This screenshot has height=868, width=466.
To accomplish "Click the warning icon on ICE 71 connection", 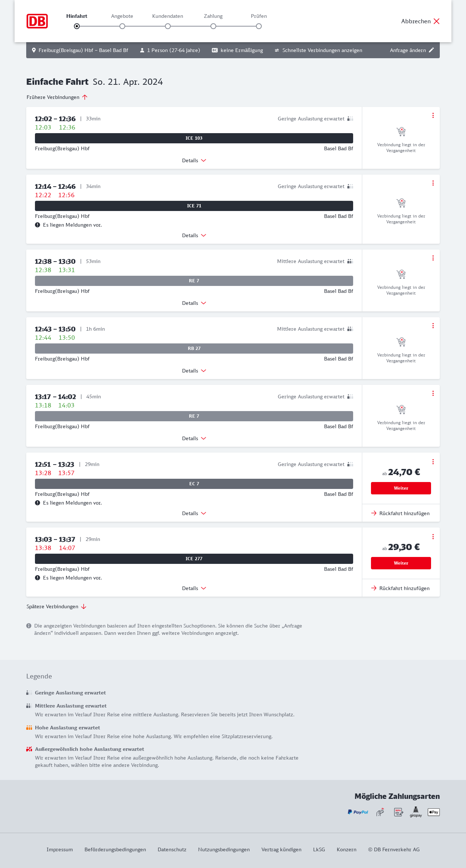I will [x=37, y=225].
